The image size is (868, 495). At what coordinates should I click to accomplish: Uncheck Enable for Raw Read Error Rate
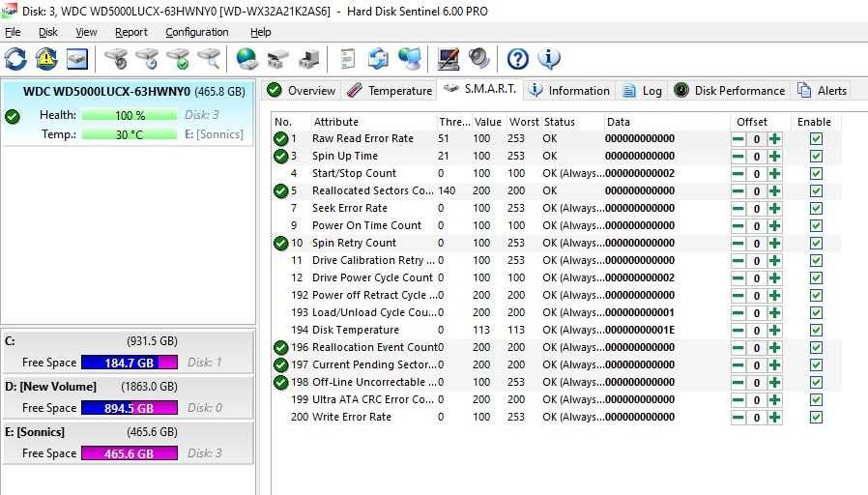pyautogui.click(x=816, y=139)
